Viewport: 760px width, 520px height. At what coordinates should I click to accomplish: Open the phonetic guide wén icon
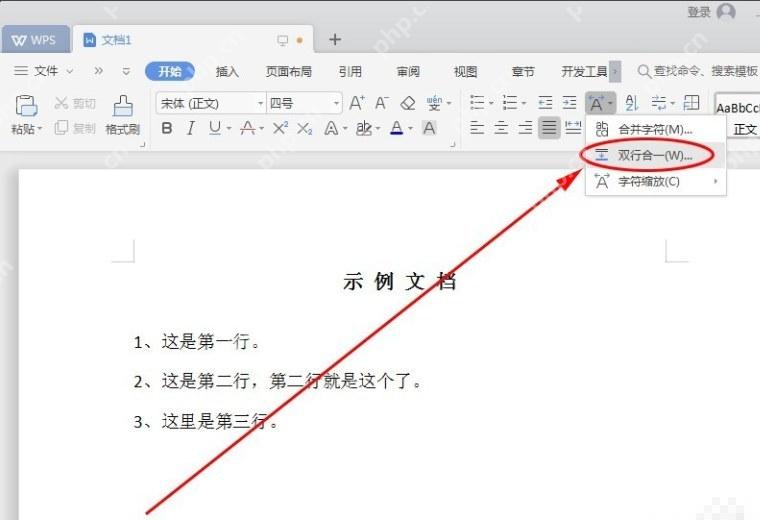tap(434, 103)
